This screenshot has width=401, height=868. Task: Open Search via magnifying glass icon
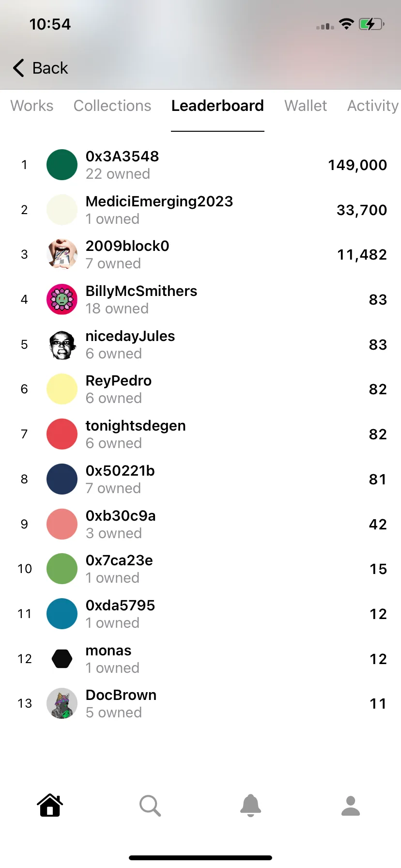150,806
